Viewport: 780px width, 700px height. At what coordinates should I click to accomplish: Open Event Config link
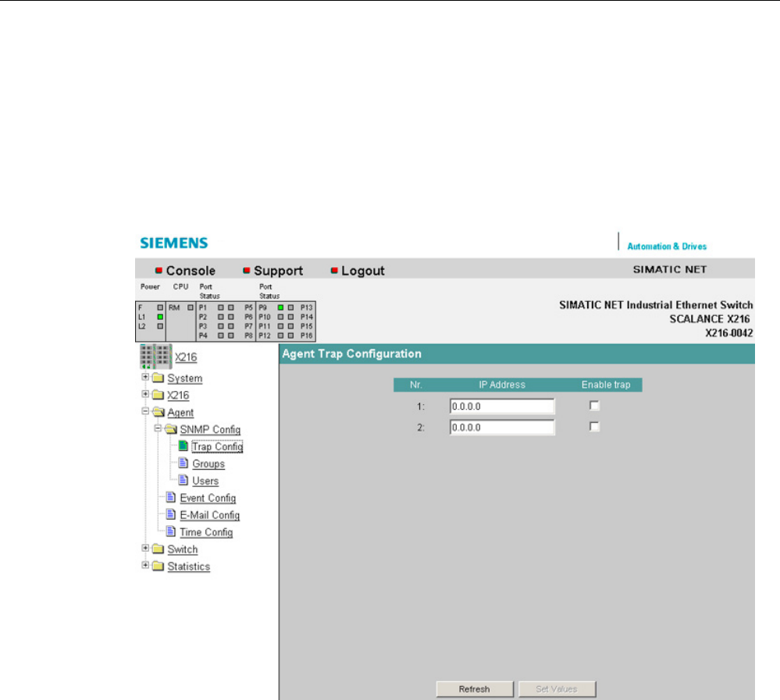[208, 498]
